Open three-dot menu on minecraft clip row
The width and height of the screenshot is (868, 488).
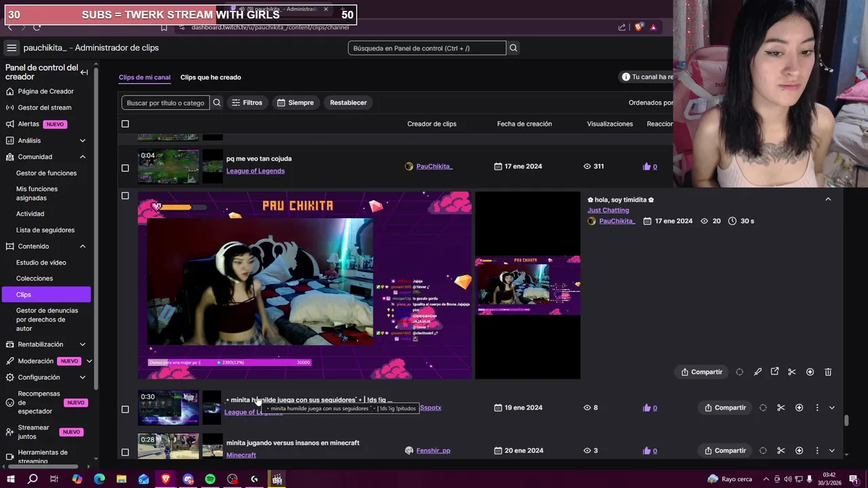817,451
